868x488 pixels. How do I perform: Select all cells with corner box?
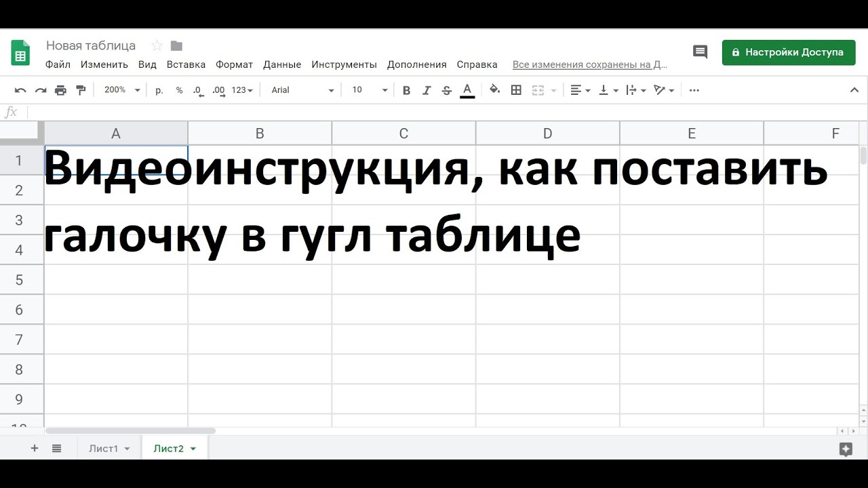pyautogui.click(x=22, y=133)
